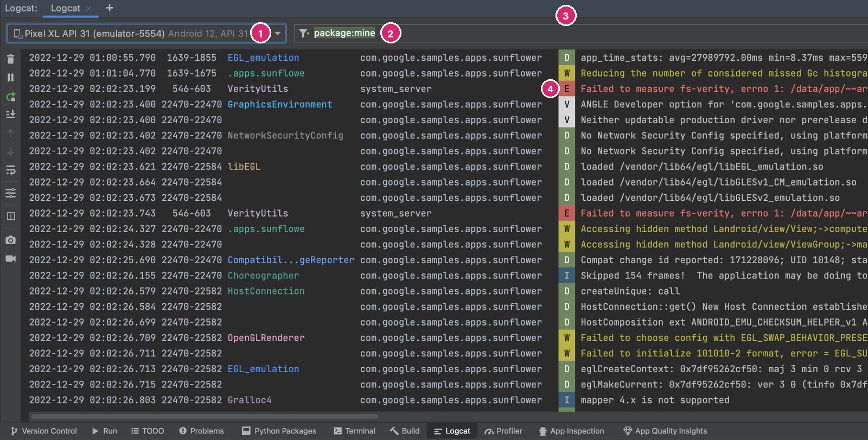Open the Profiler tool window

coord(503,431)
